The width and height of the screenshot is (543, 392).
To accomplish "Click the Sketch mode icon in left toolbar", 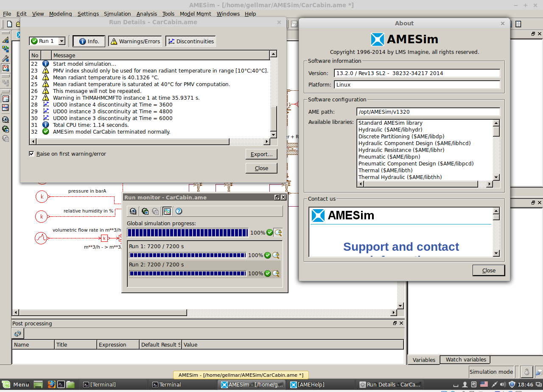I will (6, 40).
